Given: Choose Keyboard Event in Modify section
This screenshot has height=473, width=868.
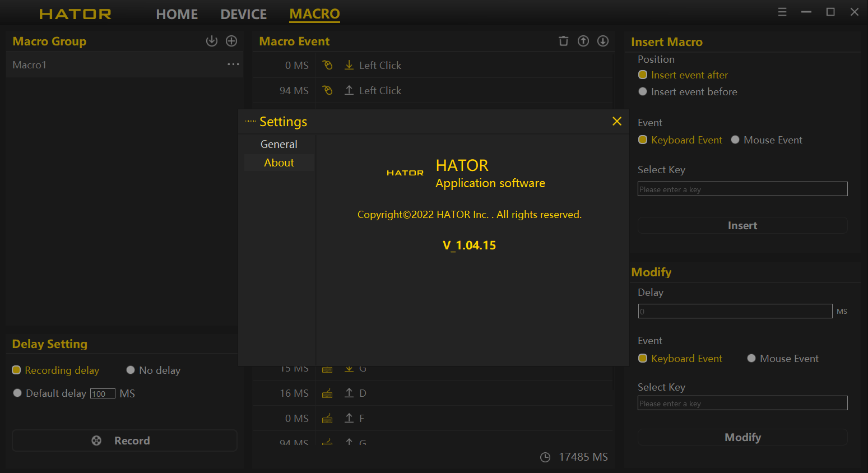Looking at the screenshot, I should point(680,359).
